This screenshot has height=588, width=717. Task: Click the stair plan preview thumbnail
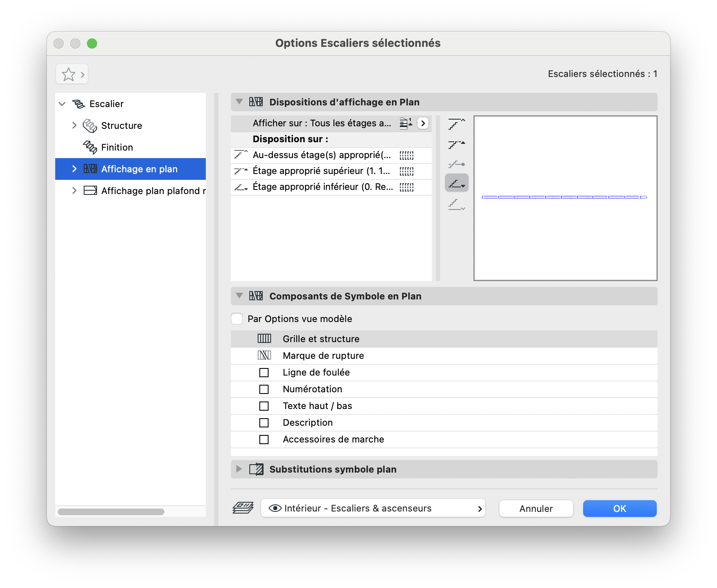(565, 198)
